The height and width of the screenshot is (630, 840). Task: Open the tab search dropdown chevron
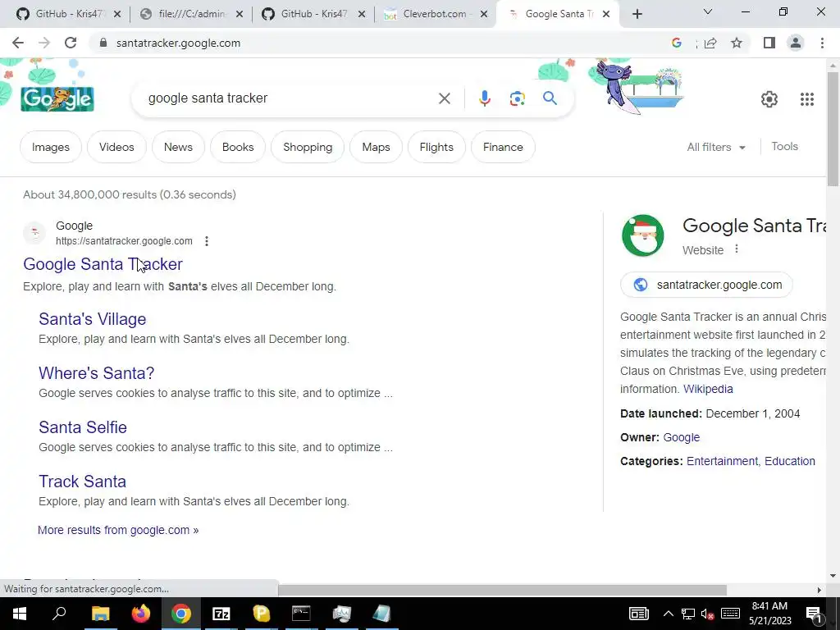point(708,11)
